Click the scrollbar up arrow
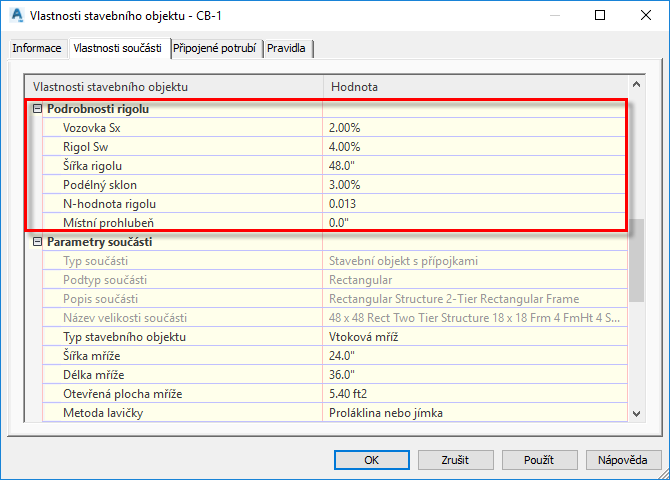 click(x=636, y=85)
